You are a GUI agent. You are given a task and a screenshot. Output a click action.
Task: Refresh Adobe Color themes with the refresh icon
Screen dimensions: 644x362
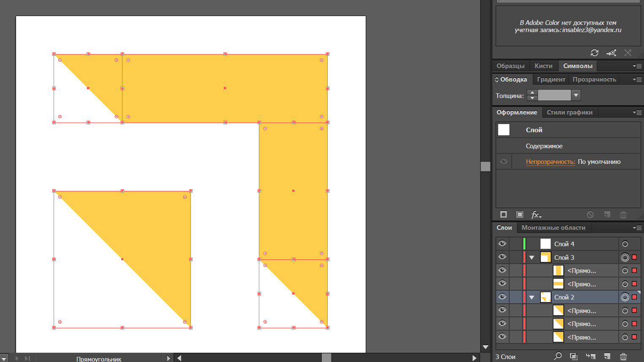pyautogui.click(x=595, y=53)
